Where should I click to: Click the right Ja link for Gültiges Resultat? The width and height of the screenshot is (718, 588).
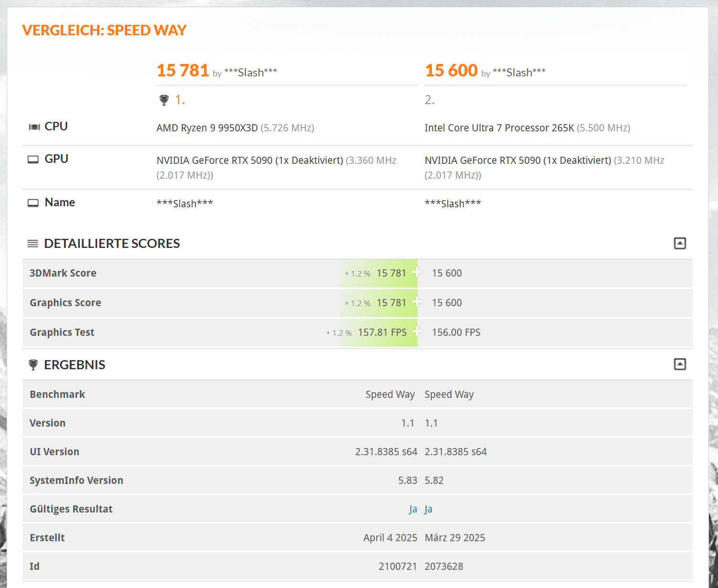(429, 509)
